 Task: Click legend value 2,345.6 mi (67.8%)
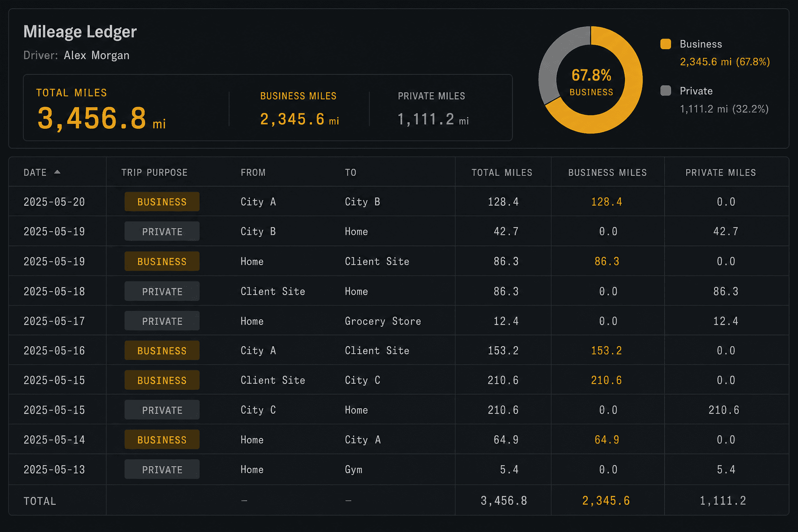(725, 62)
